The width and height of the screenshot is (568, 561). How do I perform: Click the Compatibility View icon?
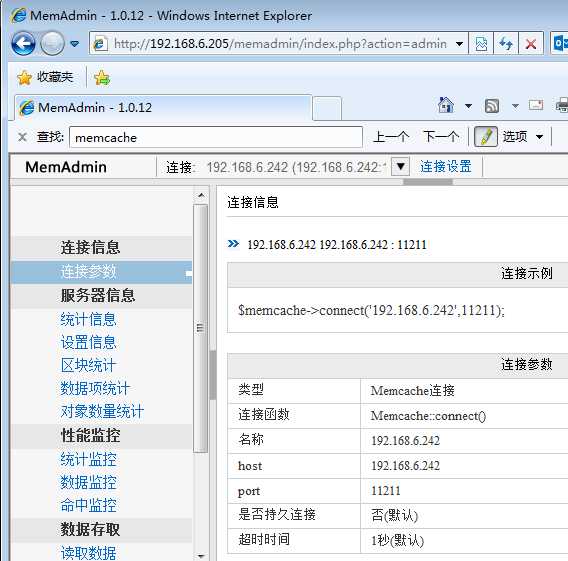481,44
